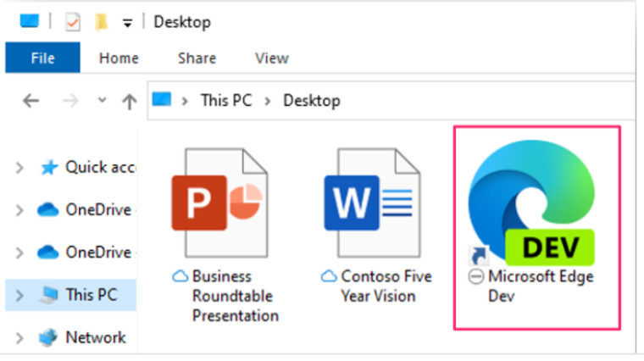Select Desktop in the address breadcrumb

click(x=312, y=101)
